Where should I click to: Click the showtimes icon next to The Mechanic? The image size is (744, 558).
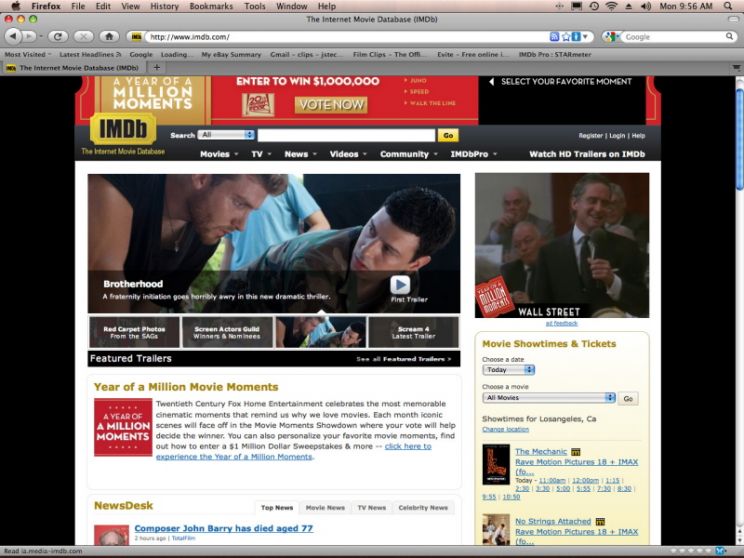[x=576, y=452]
